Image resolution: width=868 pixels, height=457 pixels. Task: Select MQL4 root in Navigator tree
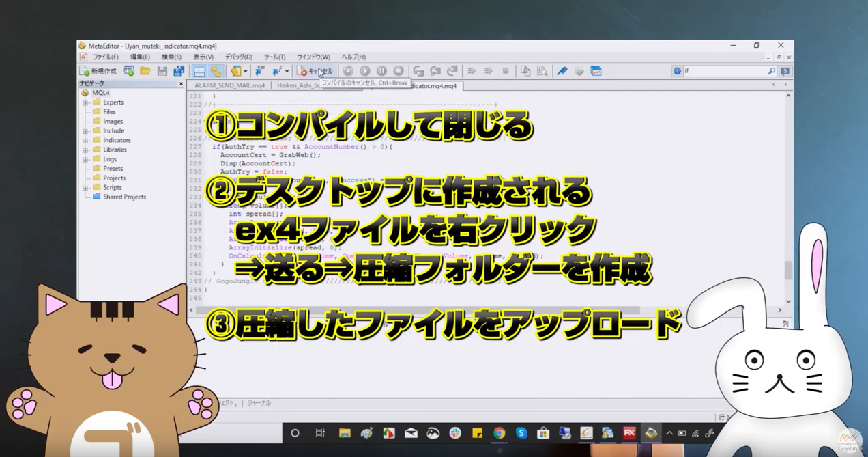tap(100, 93)
